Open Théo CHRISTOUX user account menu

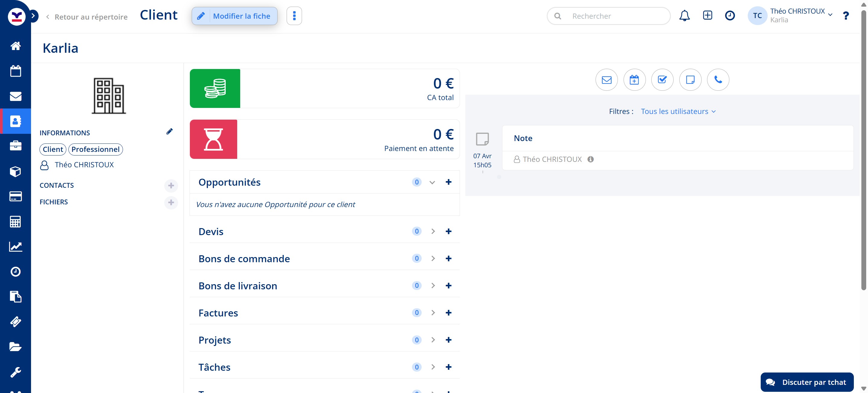[x=797, y=15]
